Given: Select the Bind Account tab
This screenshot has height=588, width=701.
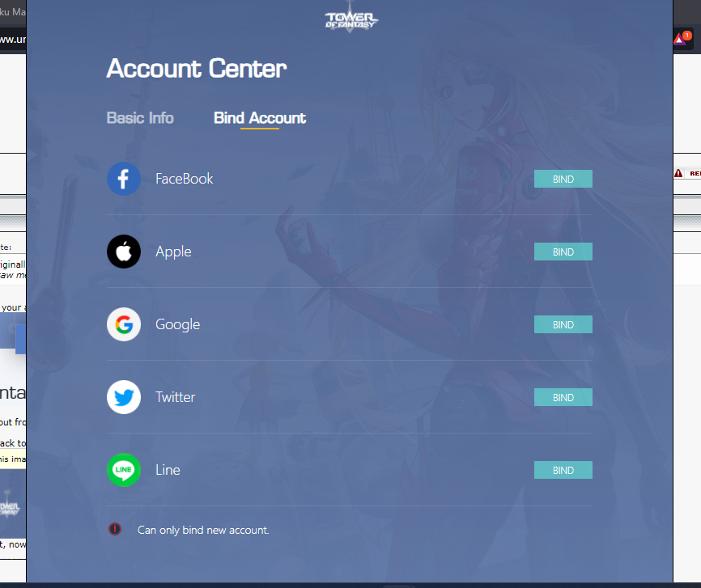Looking at the screenshot, I should coord(260,118).
